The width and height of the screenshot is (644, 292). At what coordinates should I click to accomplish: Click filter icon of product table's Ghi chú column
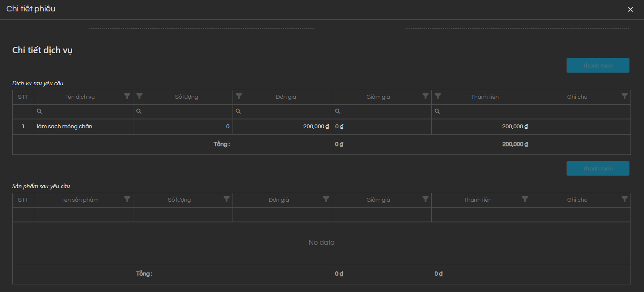625,199
